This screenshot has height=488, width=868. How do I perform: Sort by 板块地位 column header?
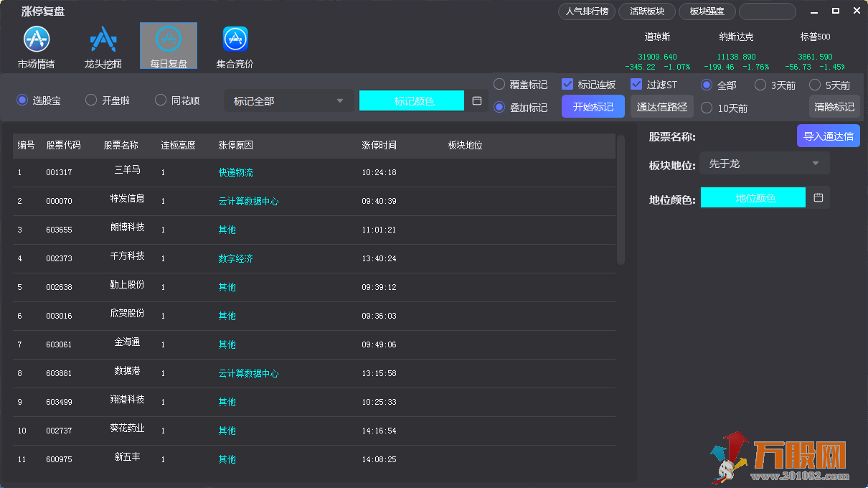point(466,145)
